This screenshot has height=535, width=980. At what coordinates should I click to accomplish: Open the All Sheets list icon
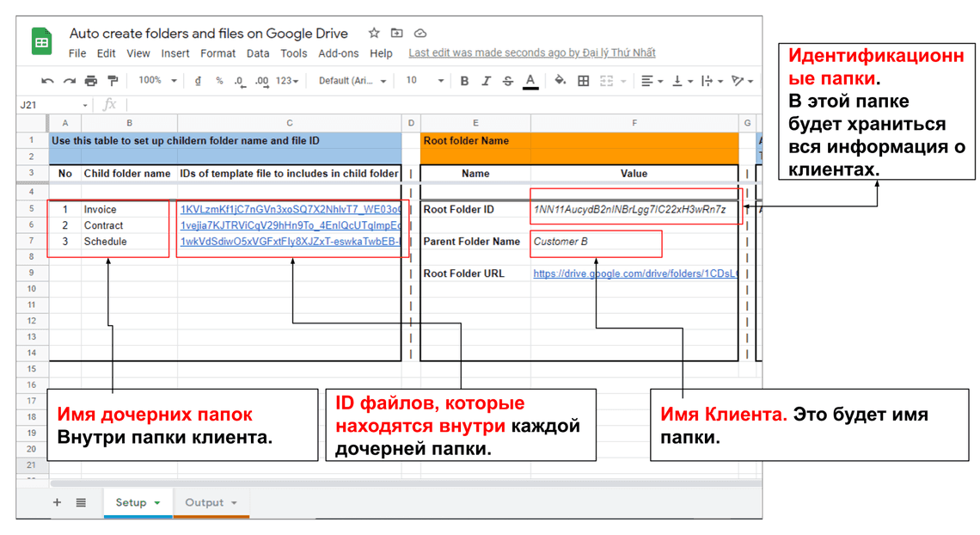[x=81, y=502]
